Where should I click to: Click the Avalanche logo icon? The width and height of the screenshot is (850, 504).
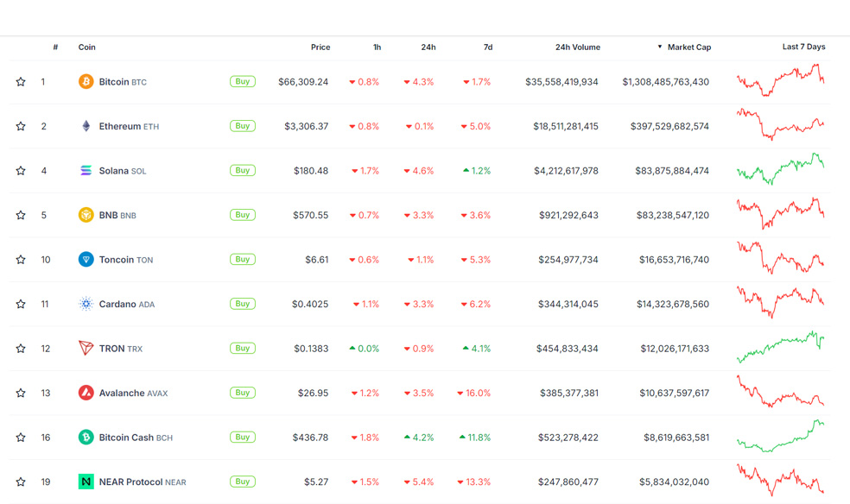click(x=86, y=393)
